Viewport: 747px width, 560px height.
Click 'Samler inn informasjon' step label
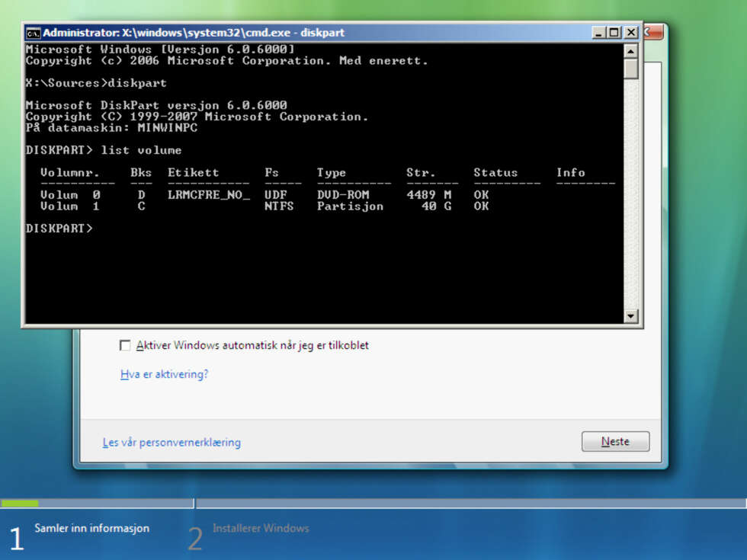coord(92,528)
